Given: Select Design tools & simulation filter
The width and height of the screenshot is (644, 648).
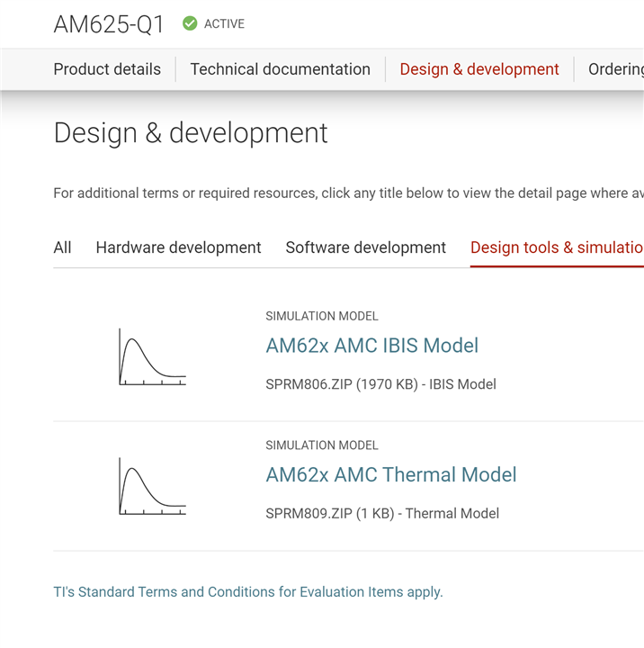Looking at the screenshot, I should [557, 247].
